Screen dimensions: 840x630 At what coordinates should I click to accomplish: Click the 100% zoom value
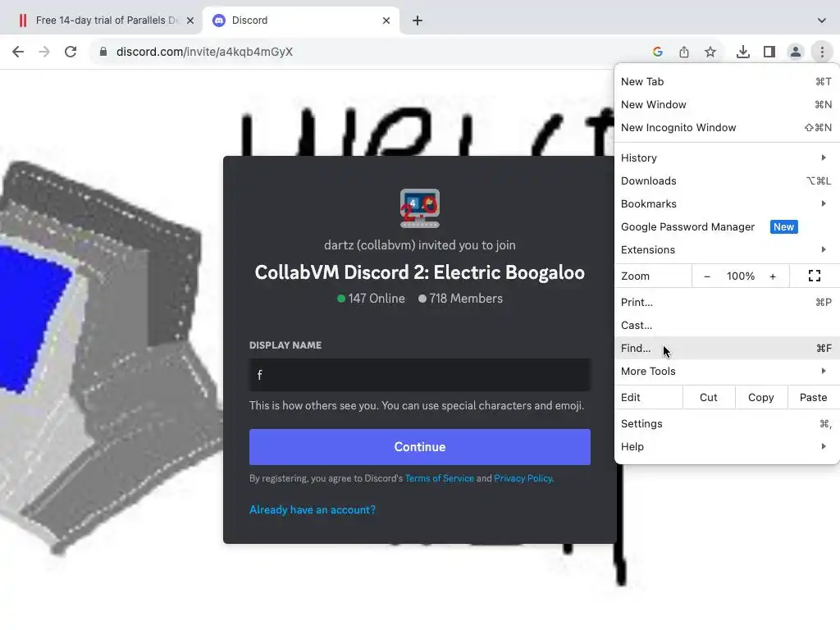(x=741, y=276)
